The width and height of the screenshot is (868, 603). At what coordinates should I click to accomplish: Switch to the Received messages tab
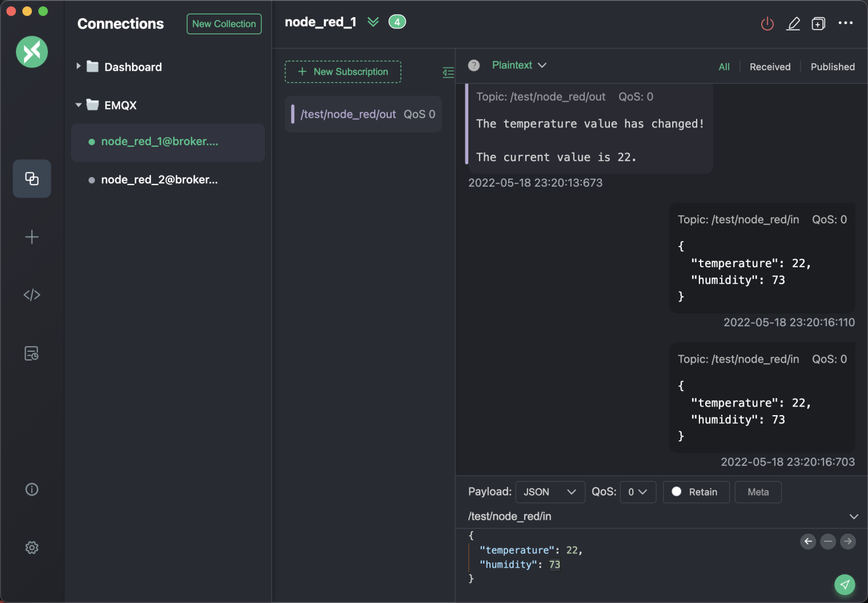[x=770, y=67]
